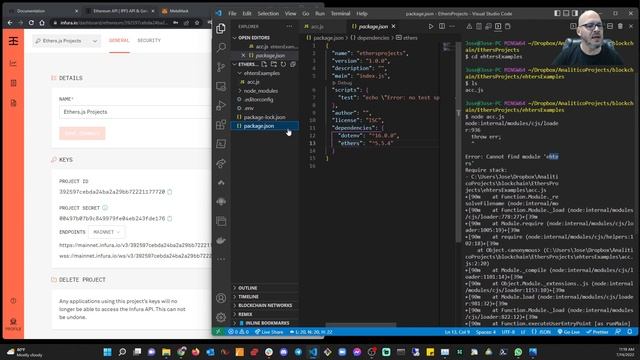Collapse the Open Editors section
The image size is (640, 360).
coord(254,38)
